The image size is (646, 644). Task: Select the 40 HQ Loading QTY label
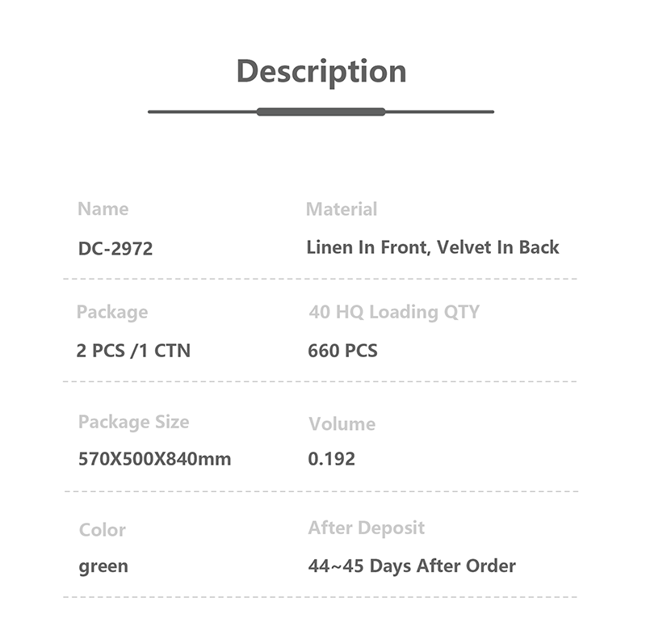coord(394,312)
